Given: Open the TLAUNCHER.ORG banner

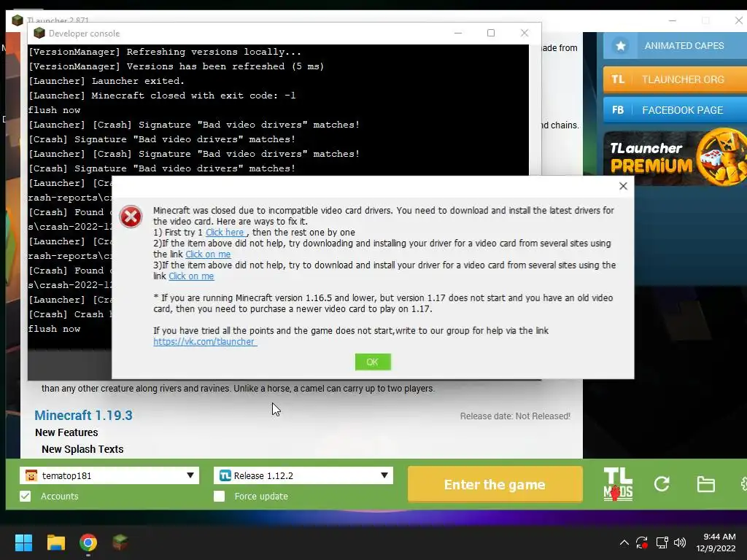Looking at the screenshot, I should pyautogui.click(x=675, y=79).
